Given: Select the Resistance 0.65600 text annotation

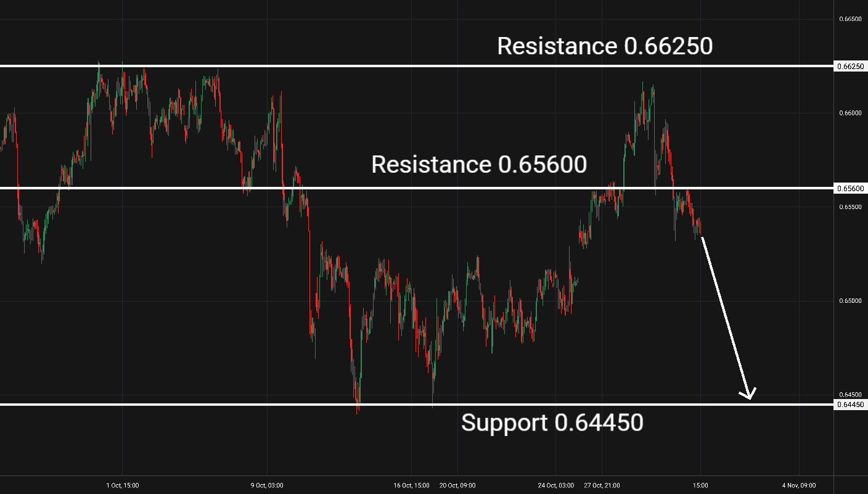Looking at the screenshot, I should (x=479, y=165).
